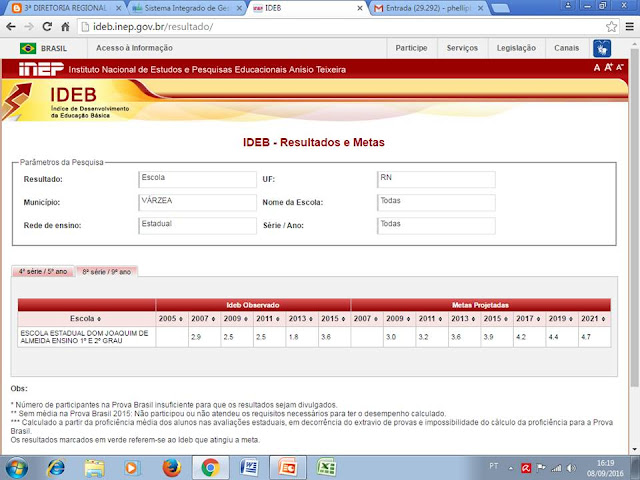The width and height of the screenshot is (640, 480).
Task: Sort by Ideb Observado 2015 column
Action: (334, 319)
